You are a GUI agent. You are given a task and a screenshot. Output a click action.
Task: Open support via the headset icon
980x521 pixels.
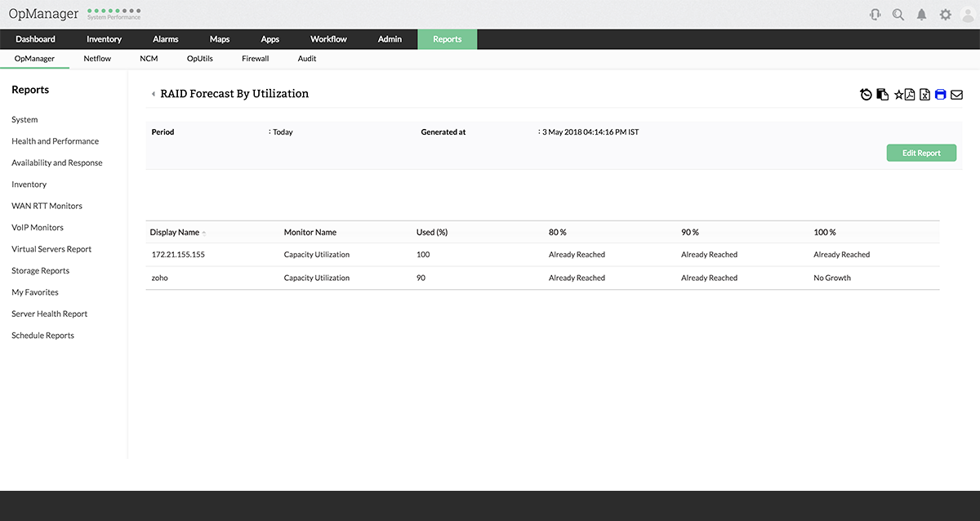[875, 14]
